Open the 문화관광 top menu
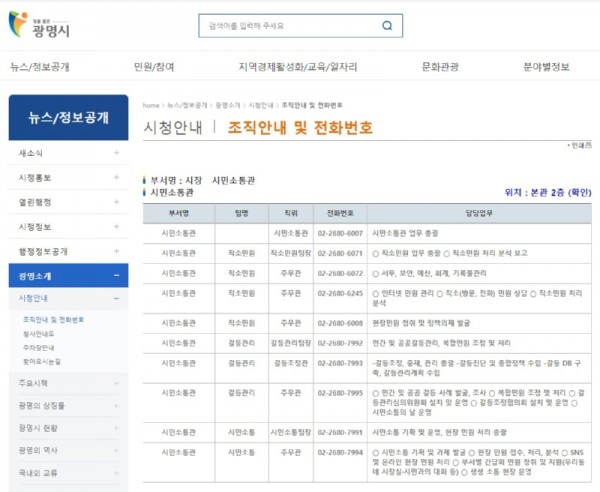Screen dimensions: 600x492 point(440,67)
